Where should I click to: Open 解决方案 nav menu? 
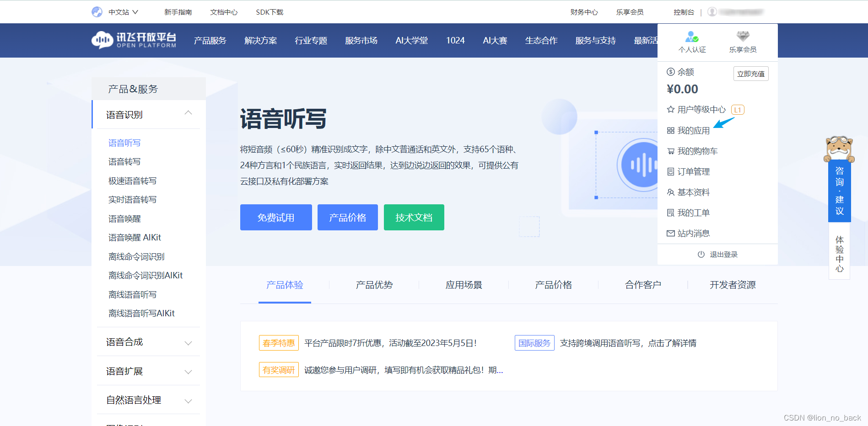pyautogui.click(x=260, y=40)
